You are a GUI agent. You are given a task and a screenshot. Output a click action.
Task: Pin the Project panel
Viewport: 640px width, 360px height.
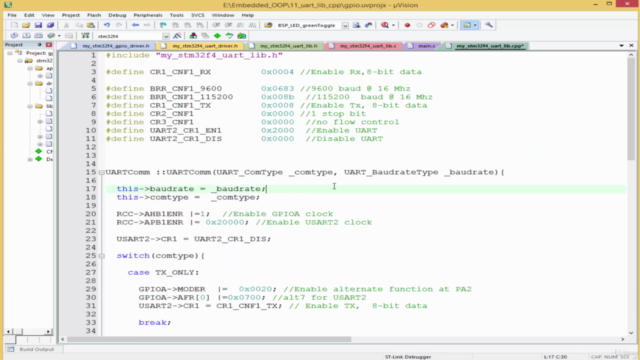coord(40,44)
